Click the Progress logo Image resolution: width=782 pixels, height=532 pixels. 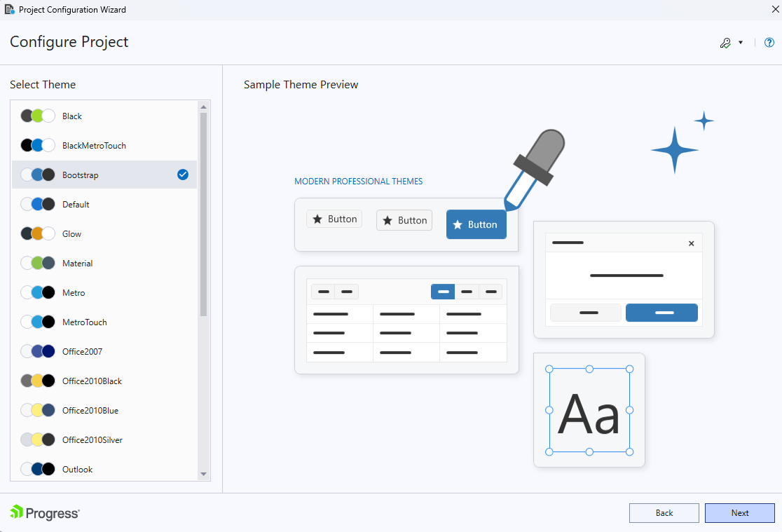coord(44,512)
